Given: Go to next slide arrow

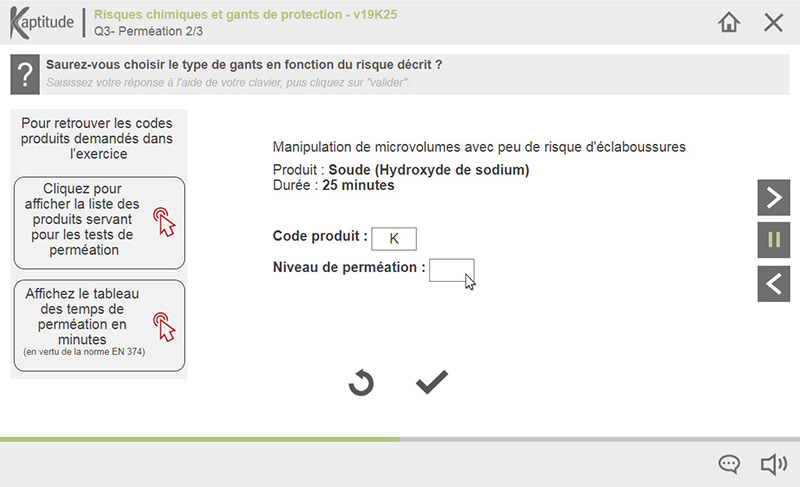Looking at the screenshot, I should point(773,198).
